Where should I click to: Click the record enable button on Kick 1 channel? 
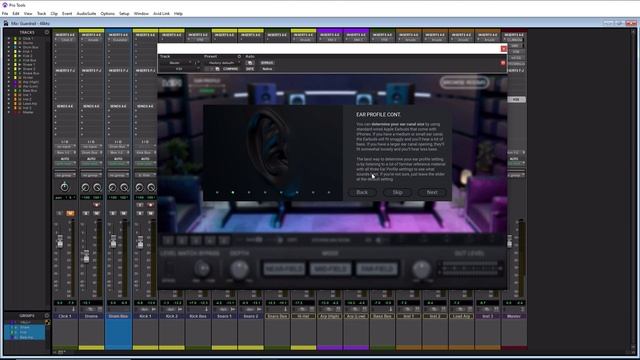click(151, 205)
